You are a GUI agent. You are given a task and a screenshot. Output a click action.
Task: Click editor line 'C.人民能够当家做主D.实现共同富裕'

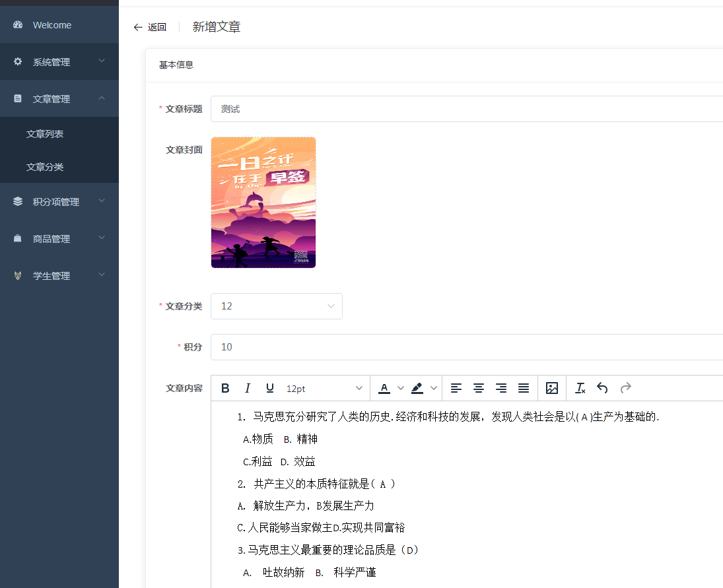tap(321, 528)
